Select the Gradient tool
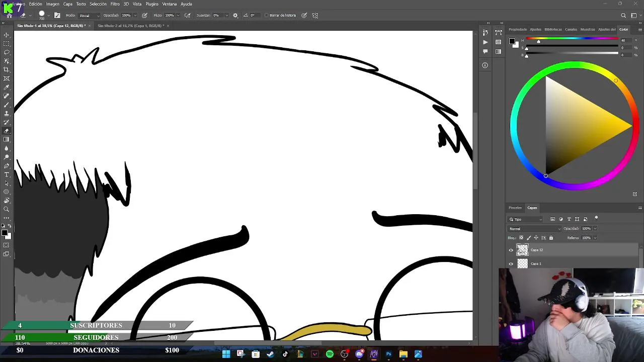 click(x=7, y=139)
